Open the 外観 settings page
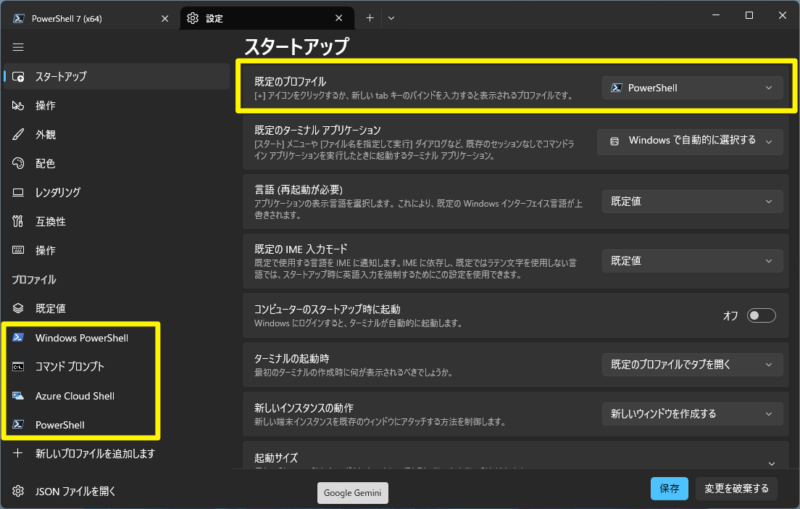Screen dimensions: 800x509 (x=117, y=135)
